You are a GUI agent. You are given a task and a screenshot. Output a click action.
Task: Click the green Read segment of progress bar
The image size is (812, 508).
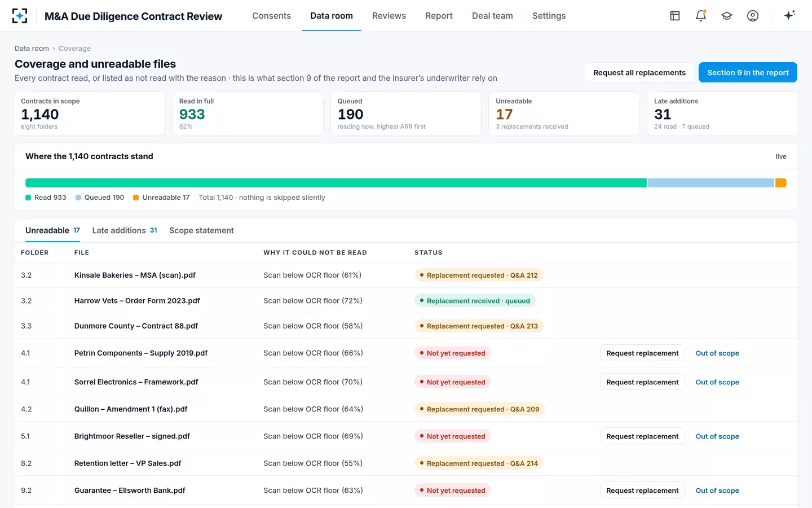(336, 183)
